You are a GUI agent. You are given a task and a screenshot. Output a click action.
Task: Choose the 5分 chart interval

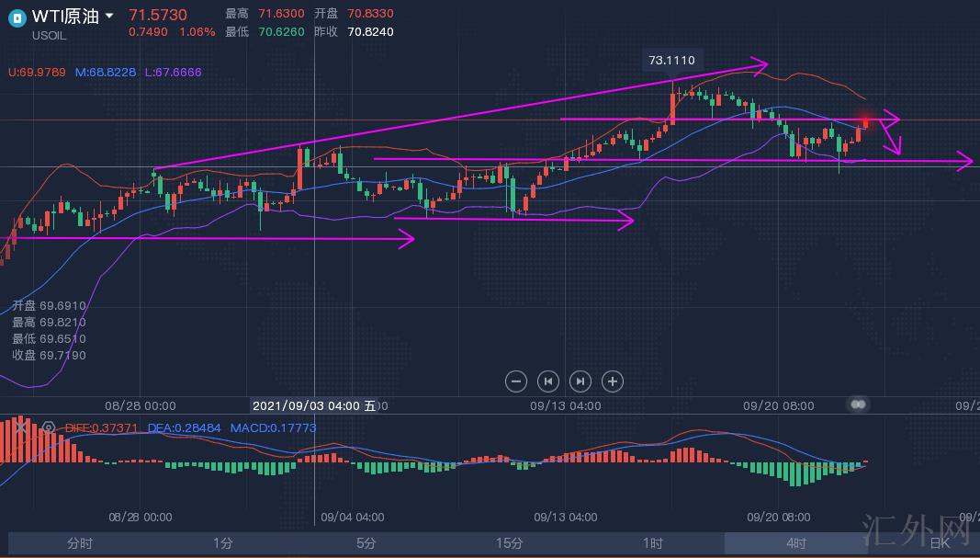click(366, 543)
